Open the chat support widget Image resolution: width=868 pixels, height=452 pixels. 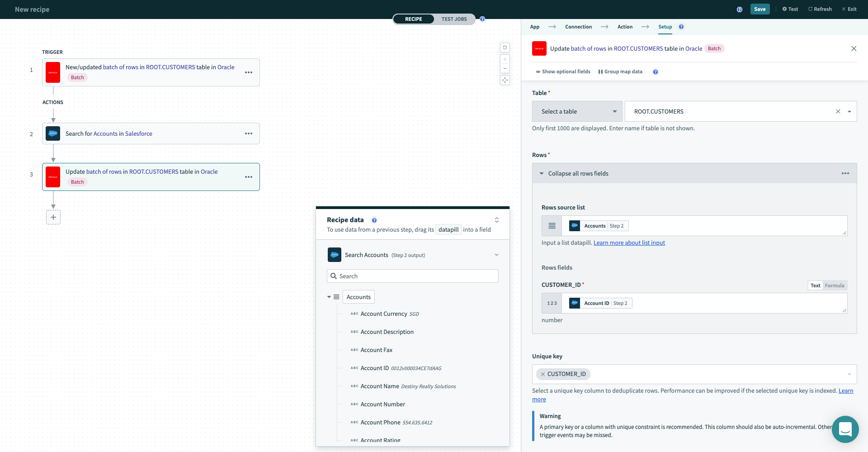(x=845, y=429)
